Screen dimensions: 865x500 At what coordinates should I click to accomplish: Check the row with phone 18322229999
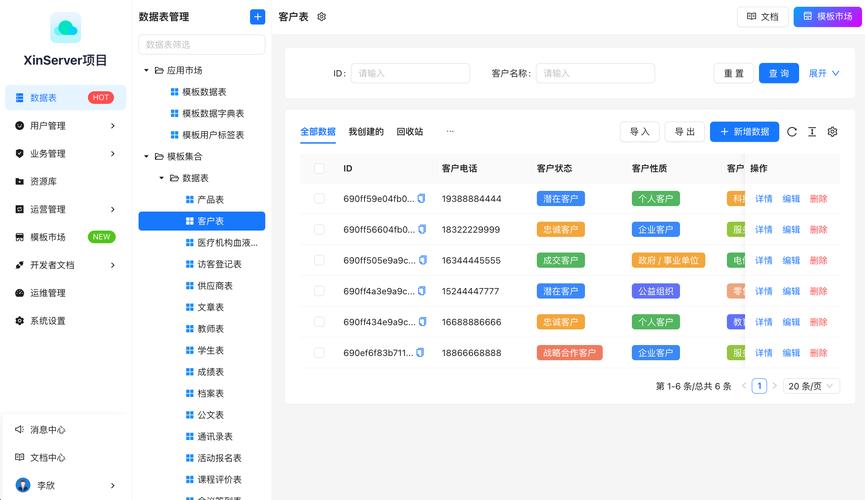pyautogui.click(x=319, y=229)
